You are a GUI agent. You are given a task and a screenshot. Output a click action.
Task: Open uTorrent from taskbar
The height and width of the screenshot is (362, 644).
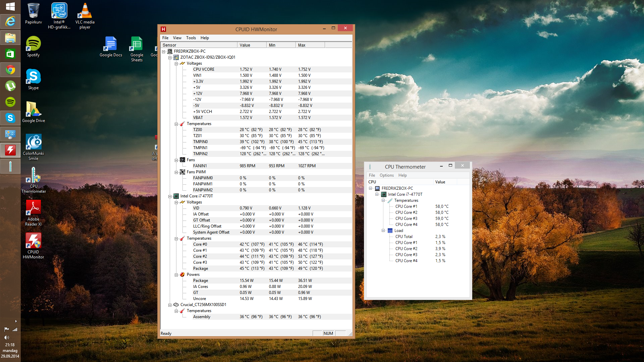tap(10, 86)
